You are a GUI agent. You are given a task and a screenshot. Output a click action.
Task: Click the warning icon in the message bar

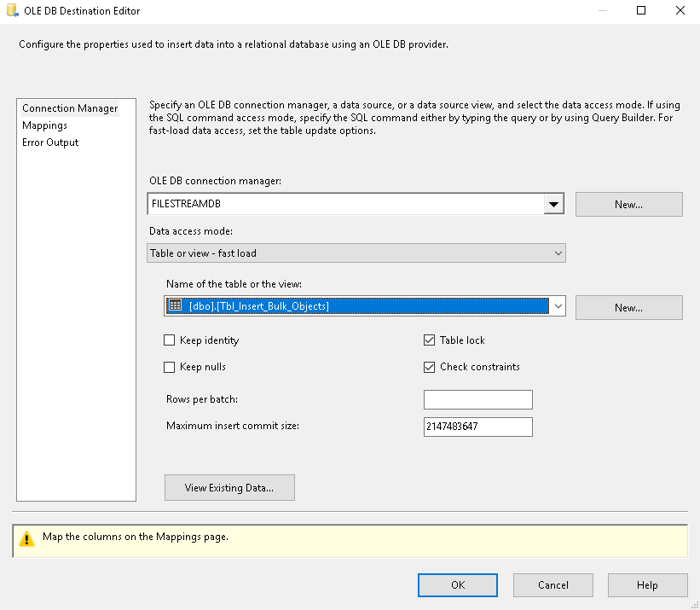(x=27, y=538)
